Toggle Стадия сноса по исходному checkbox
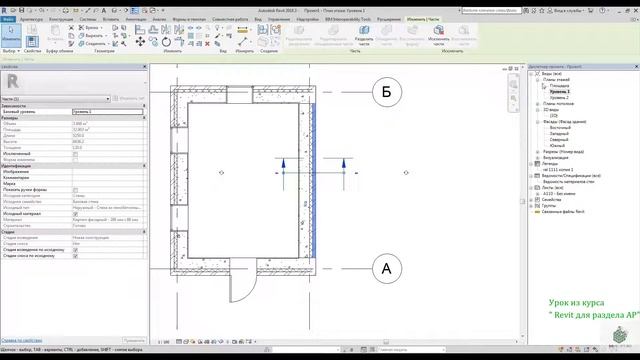This screenshot has height=360, width=640. point(75,256)
